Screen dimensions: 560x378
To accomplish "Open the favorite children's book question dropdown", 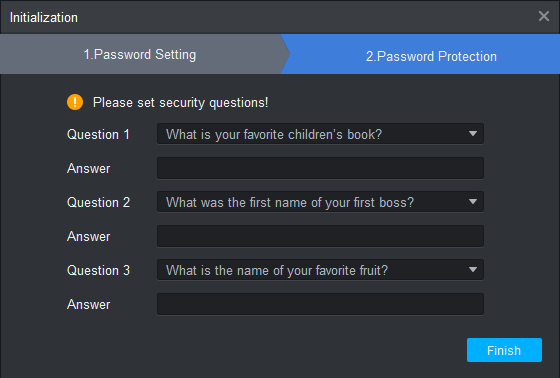I will click(320, 134).
